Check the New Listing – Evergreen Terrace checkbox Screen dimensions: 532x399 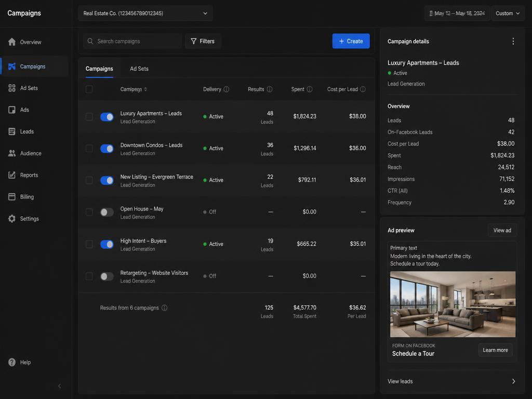click(89, 180)
